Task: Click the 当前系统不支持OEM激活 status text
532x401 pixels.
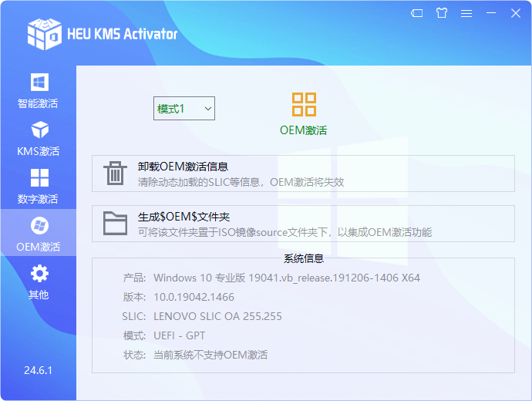Action: point(210,355)
